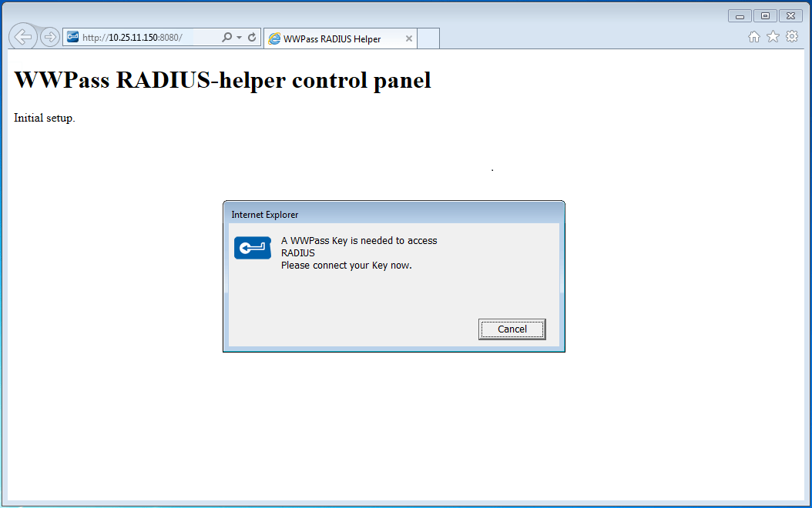Viewport: 812px width, 508px height.
Task: Cancel the WWPass Key dialog
Action: click(512, 329)
